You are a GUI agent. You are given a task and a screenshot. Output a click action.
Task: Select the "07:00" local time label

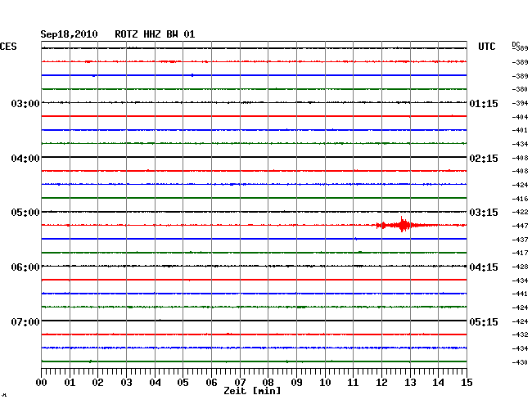(25, 322)
